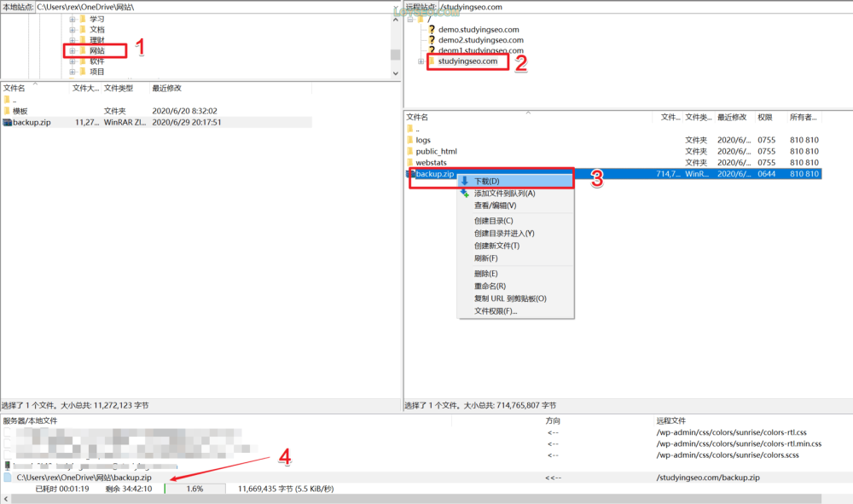Screen dimensions: 853x504
Task: Expand the 学习 folder node
Action: coord(73,19)
